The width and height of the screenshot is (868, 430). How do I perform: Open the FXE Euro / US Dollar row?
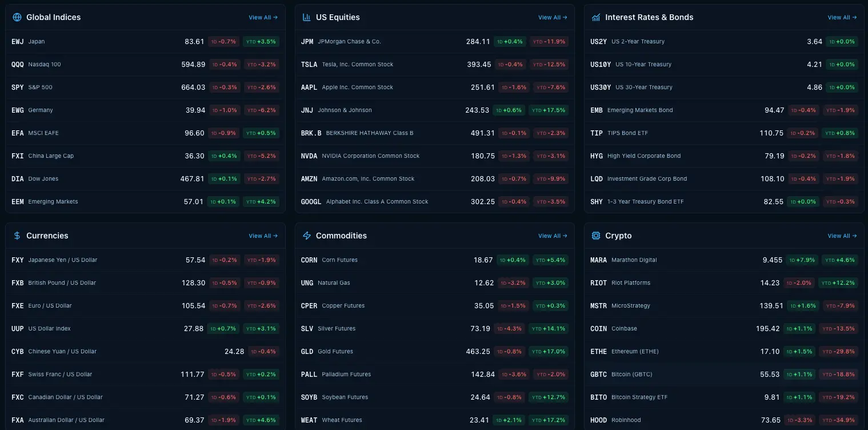(x=145, y=306)
